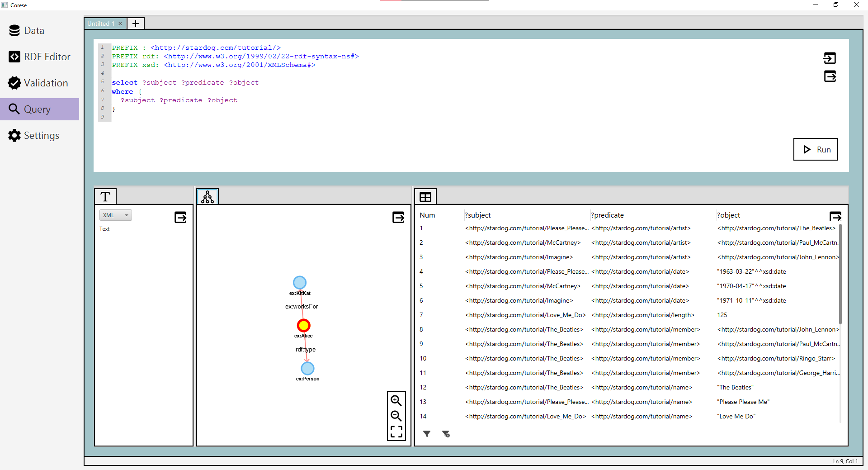The width and height of the screenshot is (868, 470).
Task: Switch to the text results tab
Action: [x=105, y=197]
